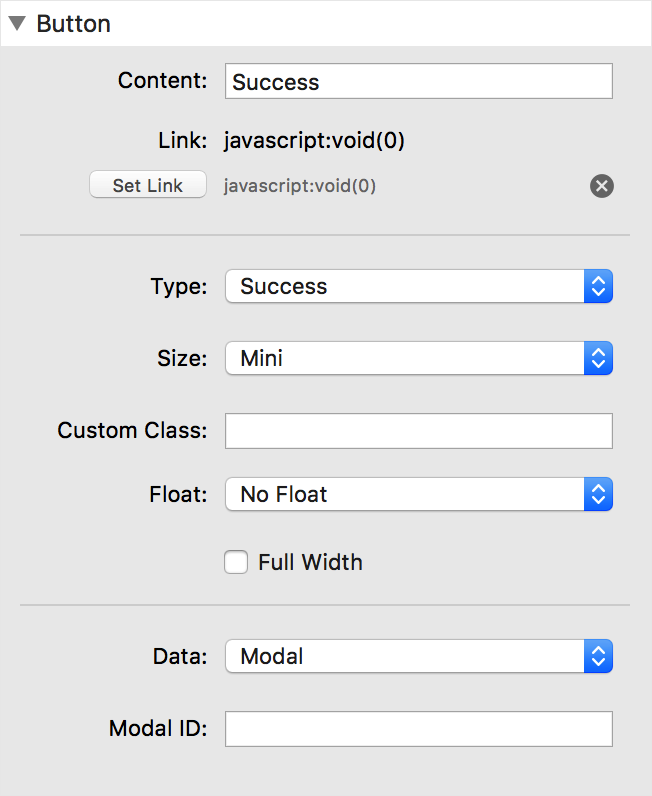Click the Data dropdown blue arrow stepper
The height and width of the screenshot is (796, 652).
(599, 656)
